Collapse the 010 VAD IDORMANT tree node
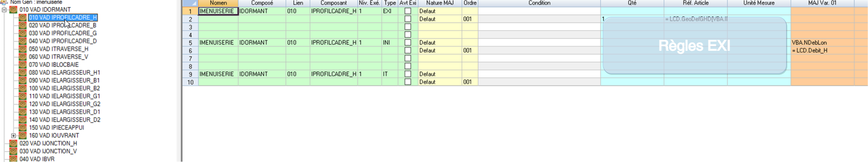This screenshot has height=162, width=868. point(4,10)
